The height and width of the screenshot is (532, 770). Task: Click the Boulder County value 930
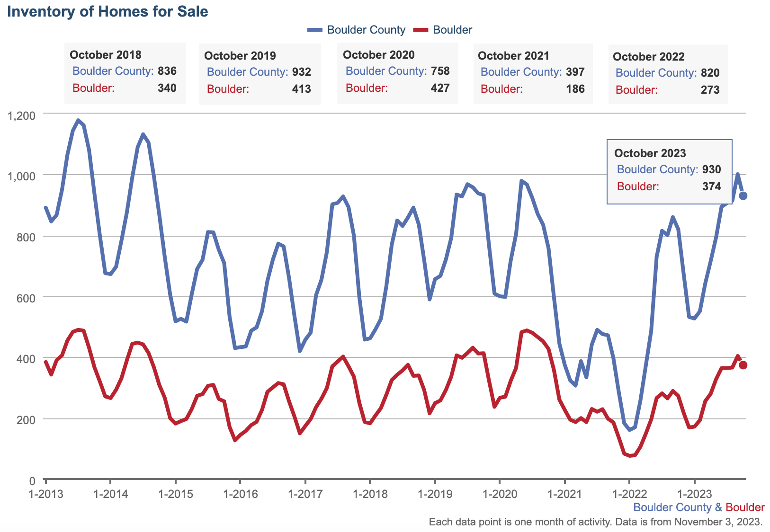[712, 169]
